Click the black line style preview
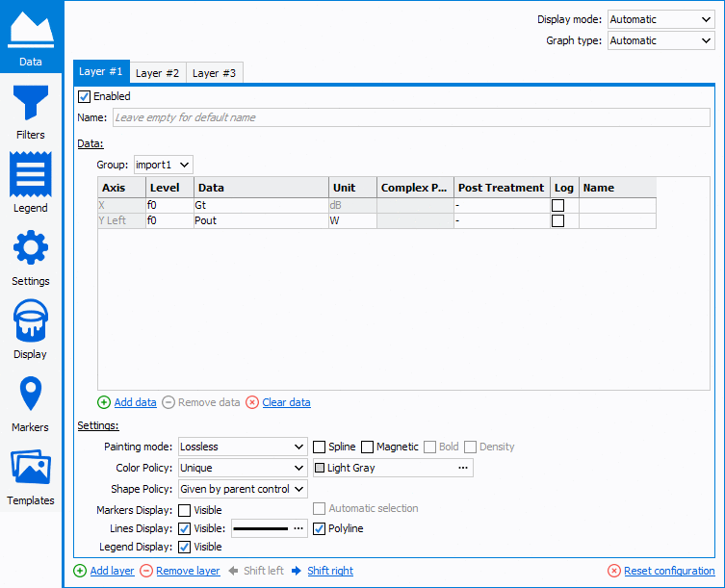The width and height of the screenshot is (725, 588). click(x=260, y=528)
